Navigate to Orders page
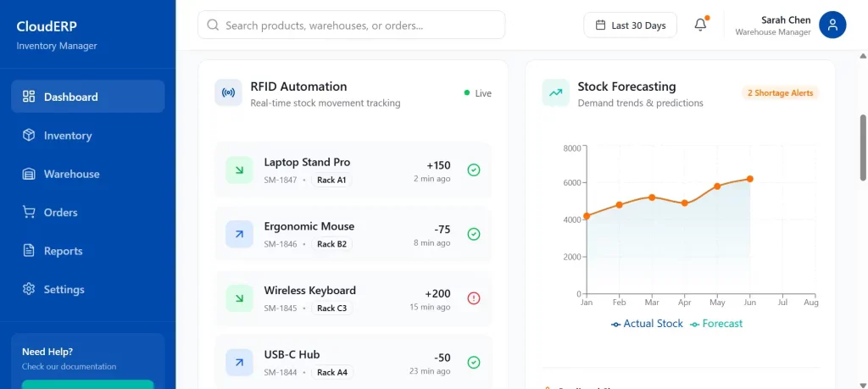 pos(87,213)
